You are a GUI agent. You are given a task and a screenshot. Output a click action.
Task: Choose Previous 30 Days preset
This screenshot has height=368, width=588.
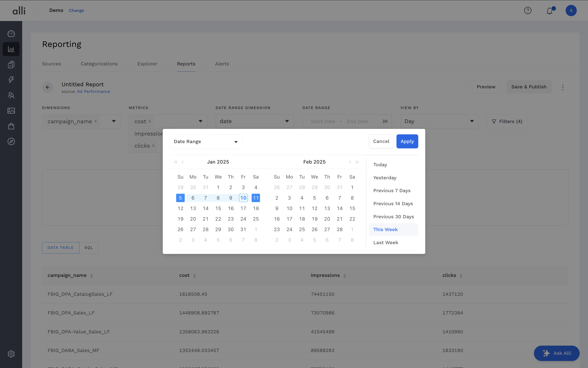393,217
